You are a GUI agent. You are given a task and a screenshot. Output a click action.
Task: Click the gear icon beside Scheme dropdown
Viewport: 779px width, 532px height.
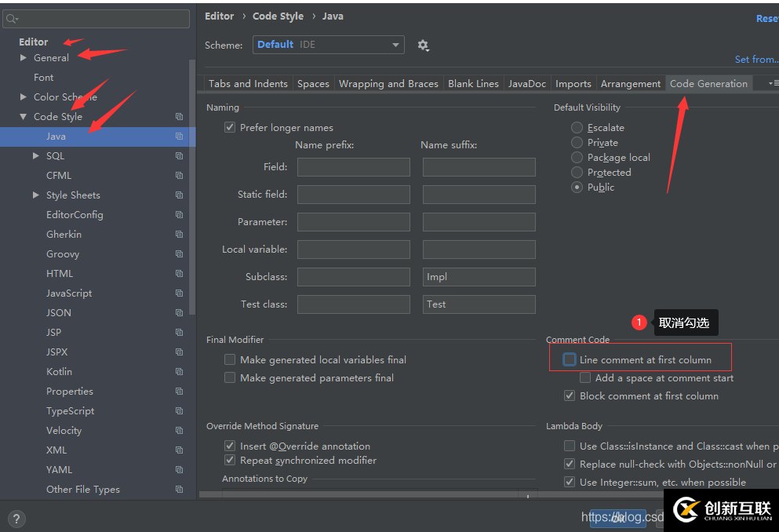[424, 46]
